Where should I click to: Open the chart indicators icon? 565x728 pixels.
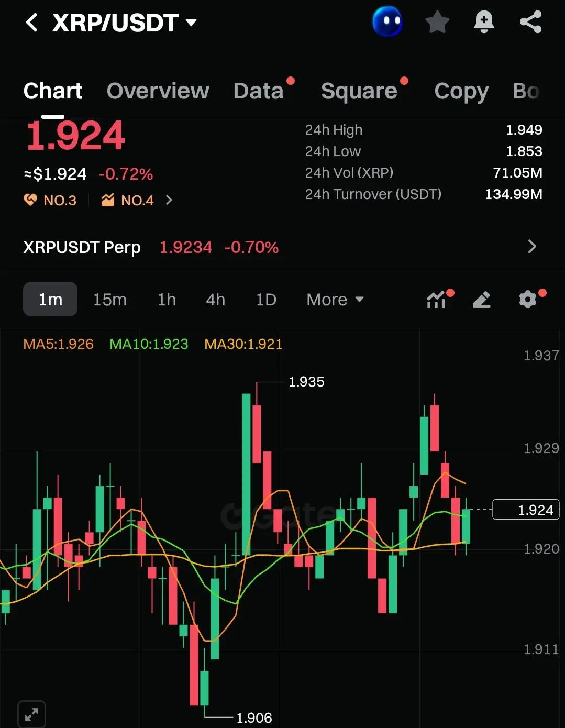[x=437, y=300]
